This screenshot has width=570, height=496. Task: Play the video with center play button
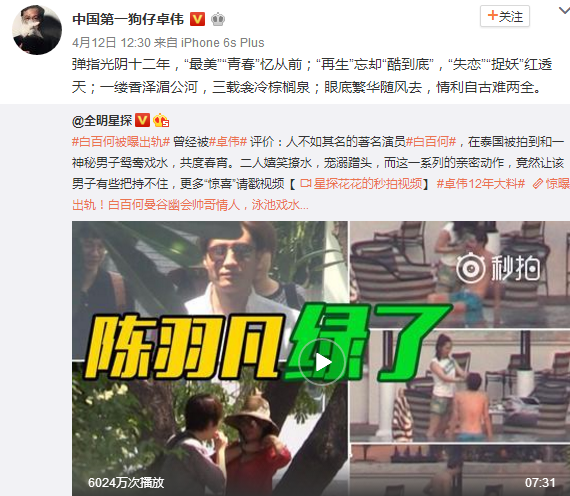(x=321, y=363)
